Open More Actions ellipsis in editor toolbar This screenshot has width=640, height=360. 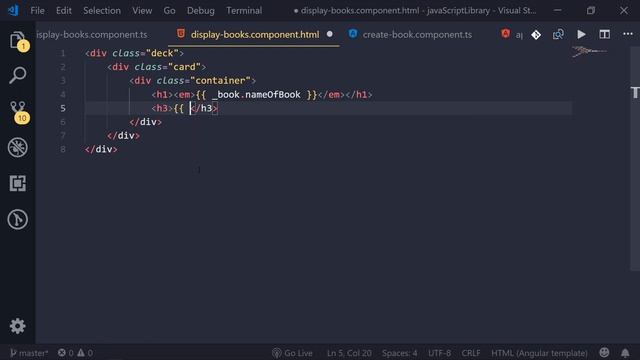tap(628, 34)
